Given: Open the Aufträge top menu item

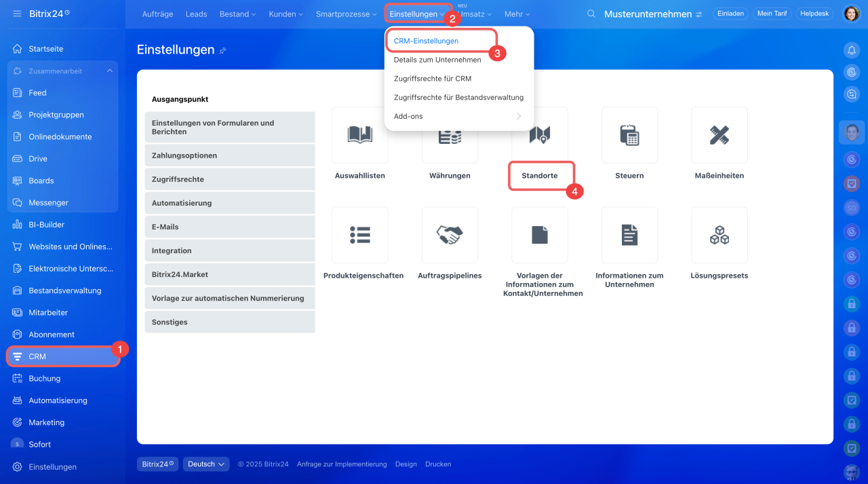Looking at the screenshot, I should tap(157, 14).
